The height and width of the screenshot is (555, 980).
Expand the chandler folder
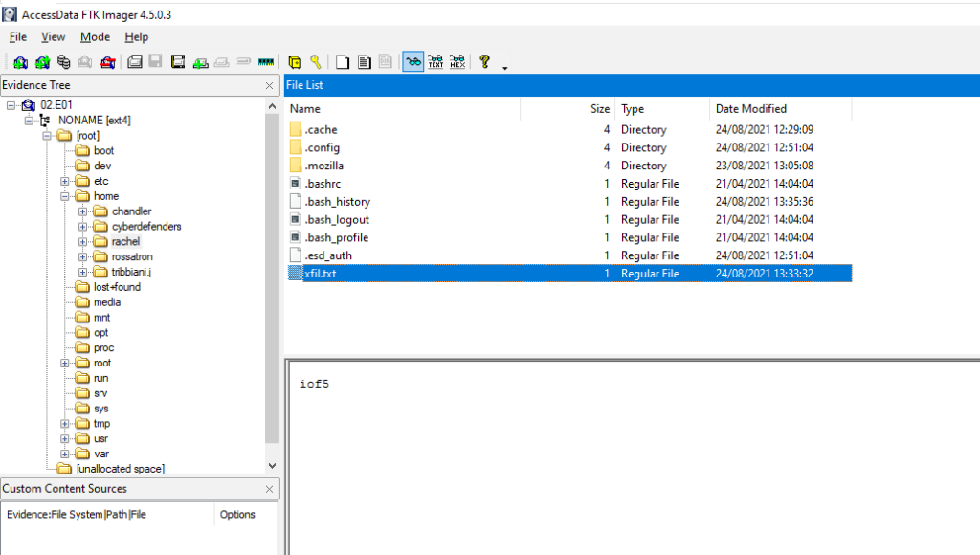click(x=83, y=211)
